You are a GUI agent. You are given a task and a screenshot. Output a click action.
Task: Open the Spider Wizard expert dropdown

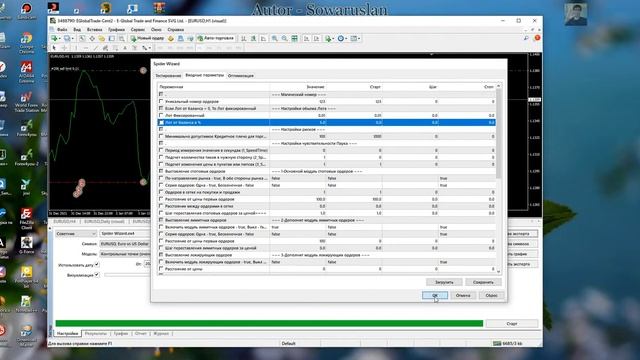pyautogui.click(x=125, y=233)
